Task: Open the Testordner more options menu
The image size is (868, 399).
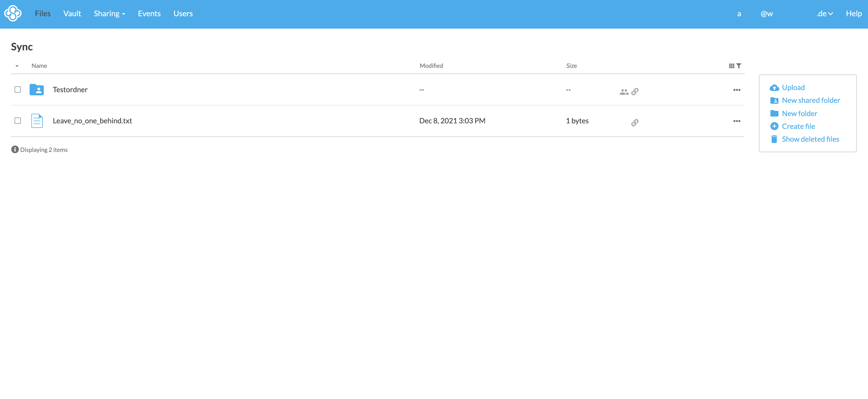Action: pyautogui.click(x=737, y=90)
